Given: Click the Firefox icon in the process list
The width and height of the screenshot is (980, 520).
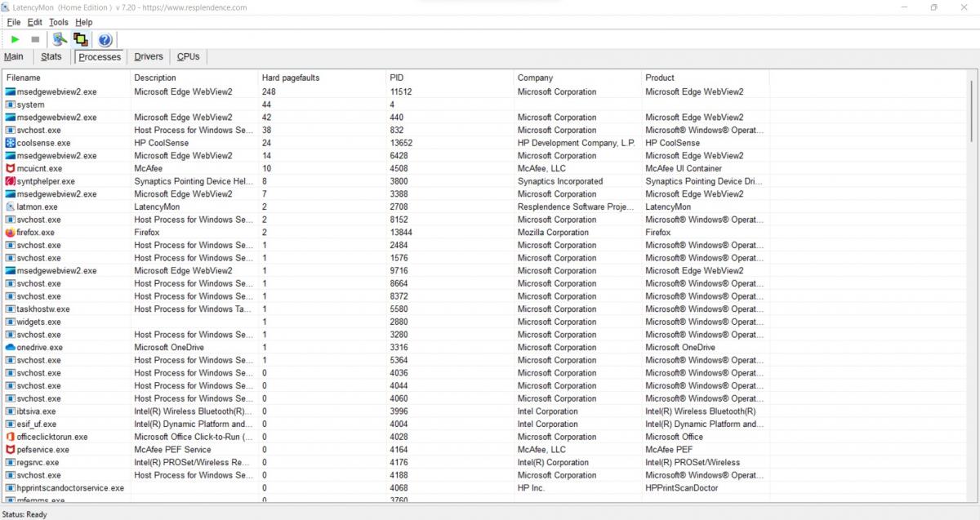Looking at the screenshot, I should [10, 233].
